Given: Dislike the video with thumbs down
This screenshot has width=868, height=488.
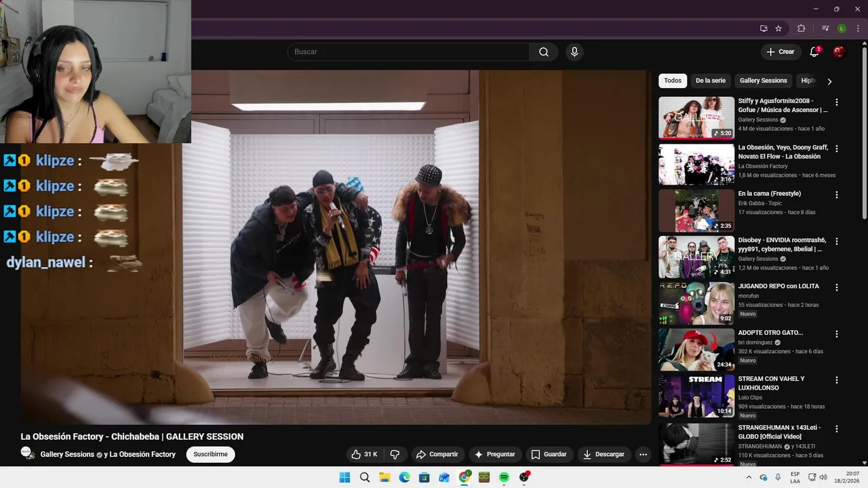Looking at the screenshot, I should tap(395, 454).
